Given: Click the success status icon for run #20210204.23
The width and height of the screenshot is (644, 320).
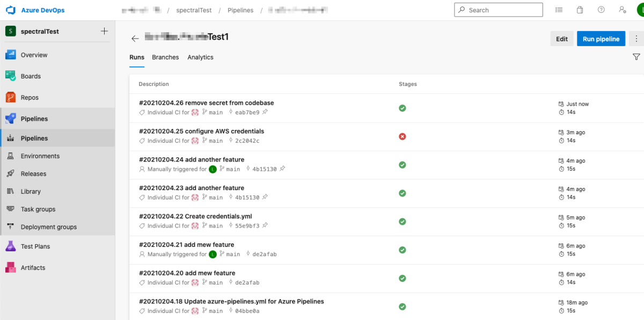Looking at the screenshot, I should point(402,193).
